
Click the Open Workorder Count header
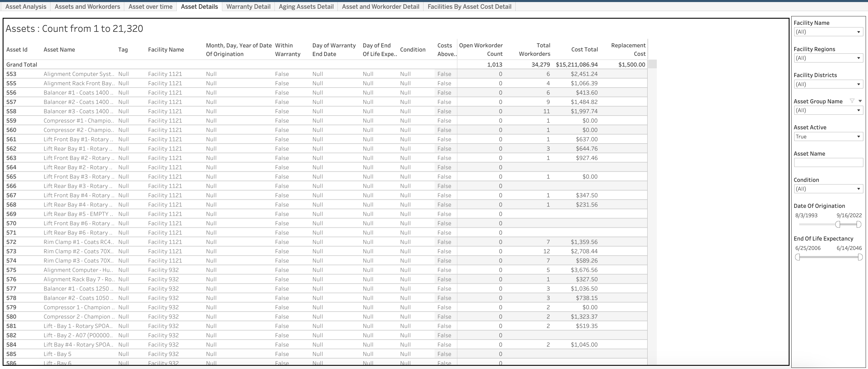[x=481, y=50]
